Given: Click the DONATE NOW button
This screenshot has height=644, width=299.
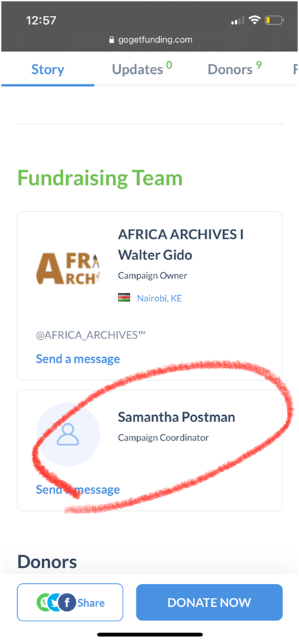Looking at the screenshot, I should click(x=209, y=602).
